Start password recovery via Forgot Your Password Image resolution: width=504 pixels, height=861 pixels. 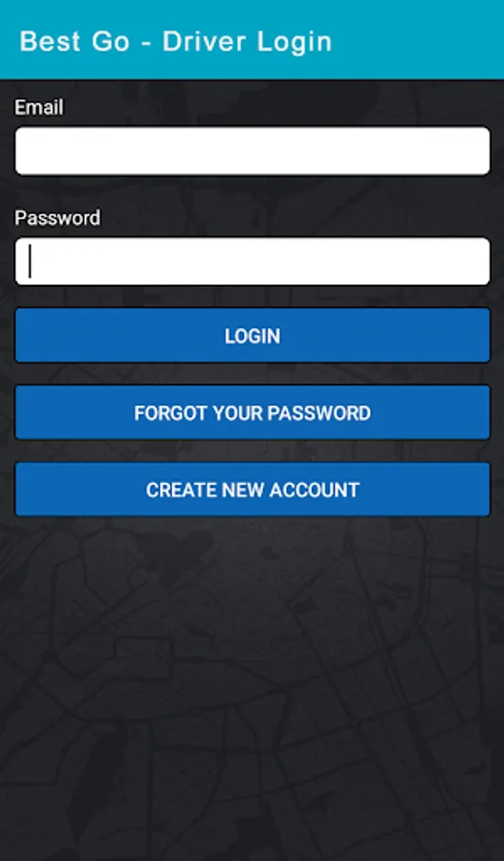coord(252,412)
